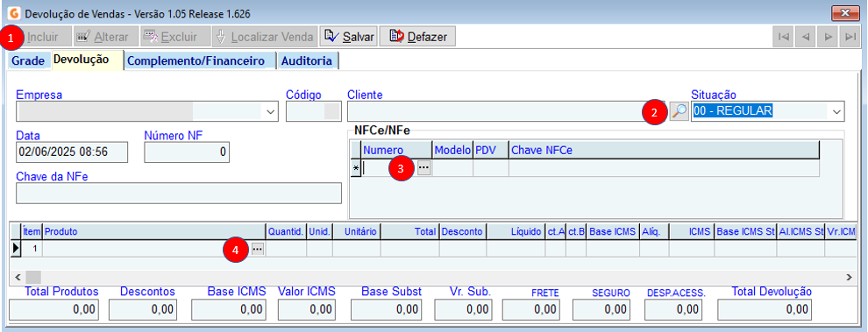Close the Devolução de Vendas window
This screenshot has height=332, width=868.
(x=845, y=13)
